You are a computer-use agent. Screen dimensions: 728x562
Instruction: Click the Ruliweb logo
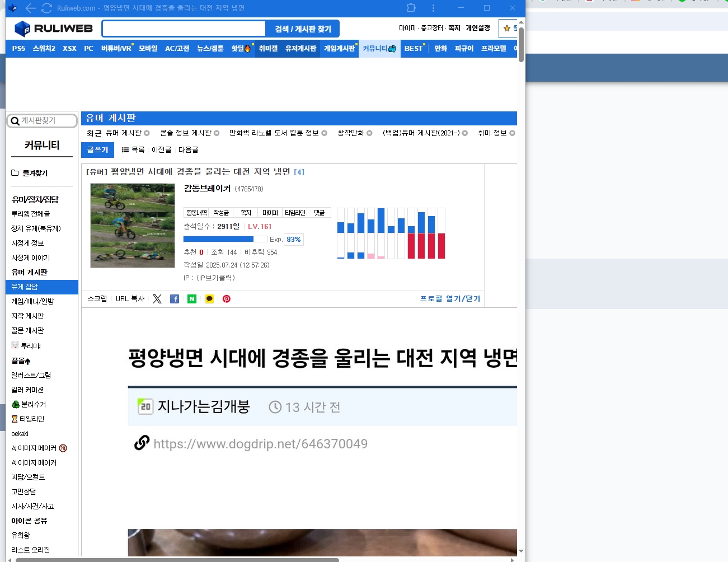tap(54, 29)
